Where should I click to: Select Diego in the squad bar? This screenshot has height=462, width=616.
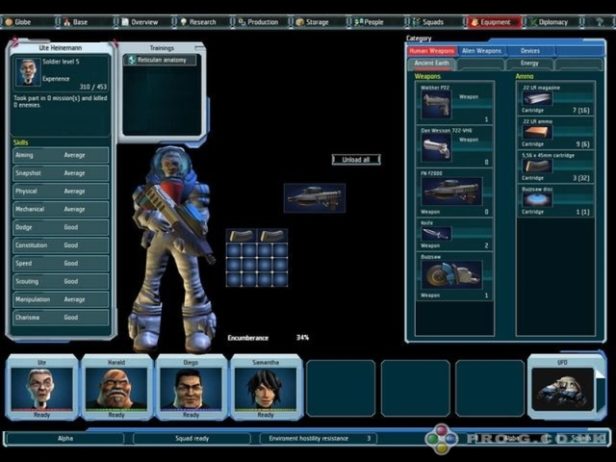click(191, 389)
